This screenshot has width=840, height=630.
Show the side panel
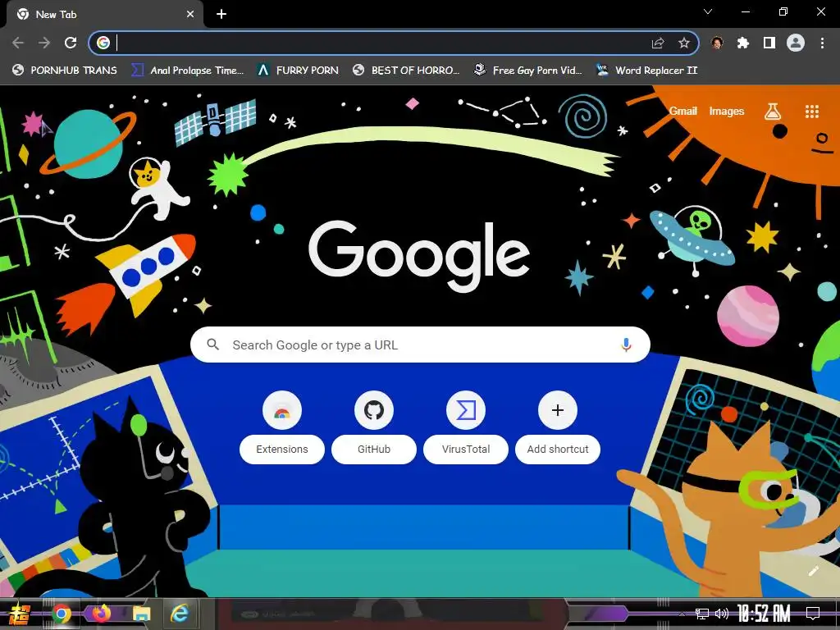click(769, 43)
